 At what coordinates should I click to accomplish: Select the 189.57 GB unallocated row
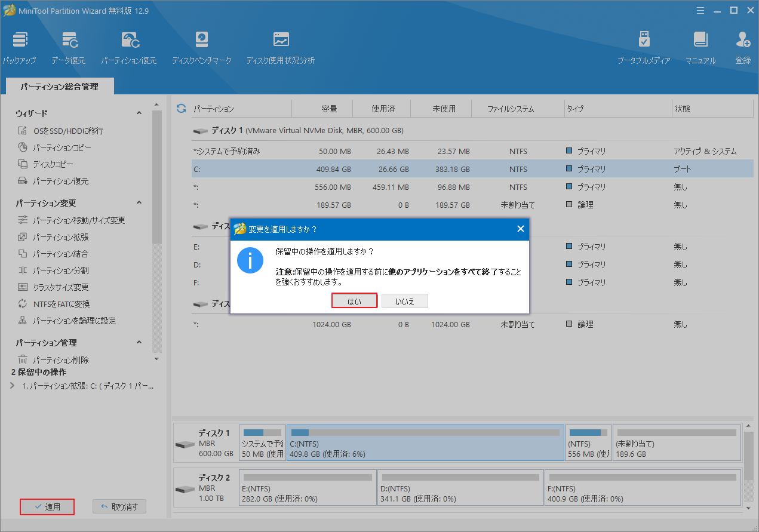coord(472,205)
